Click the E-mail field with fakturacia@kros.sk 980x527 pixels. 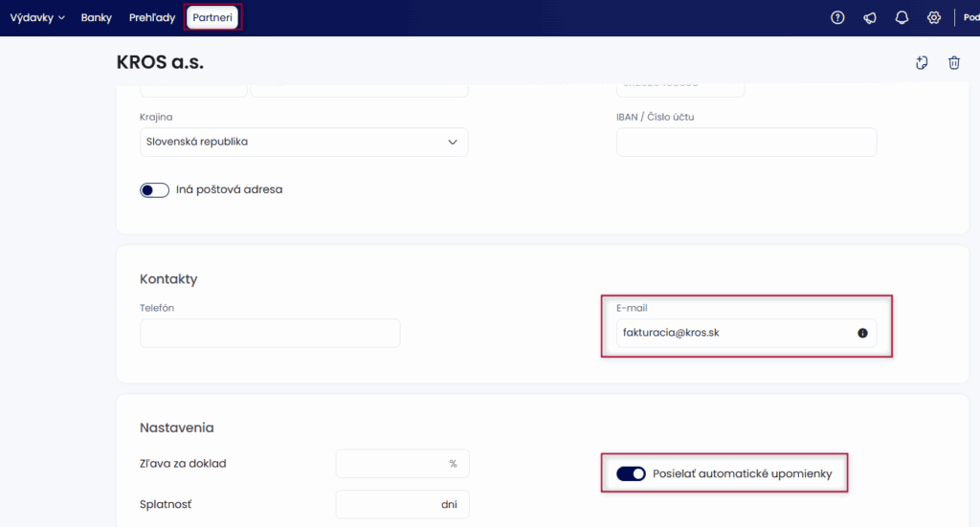click(732, 333)
